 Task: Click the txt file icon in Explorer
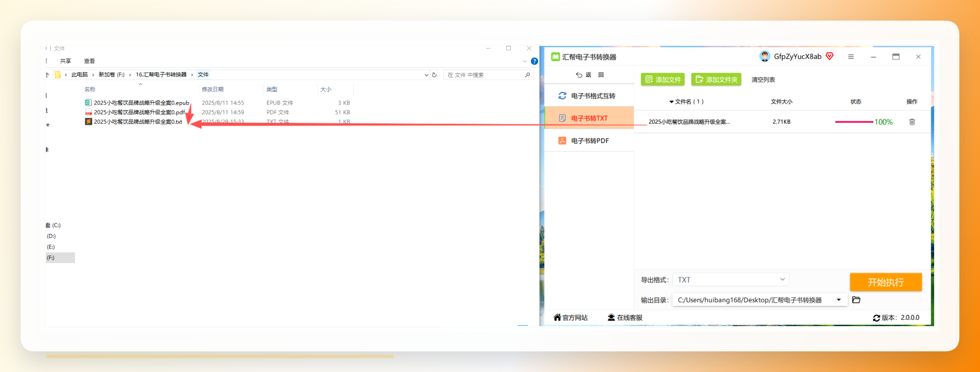point(88,121)
